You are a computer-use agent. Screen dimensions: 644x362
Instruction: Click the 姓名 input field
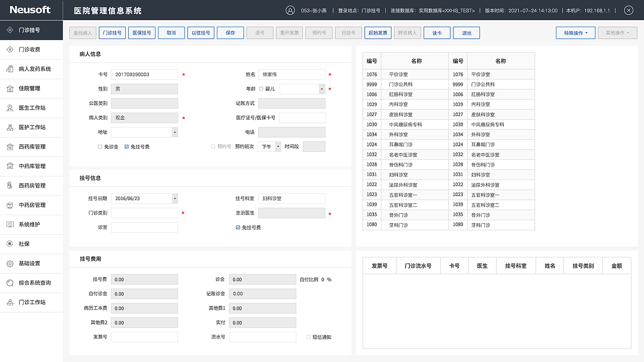[x=292, y=74]
